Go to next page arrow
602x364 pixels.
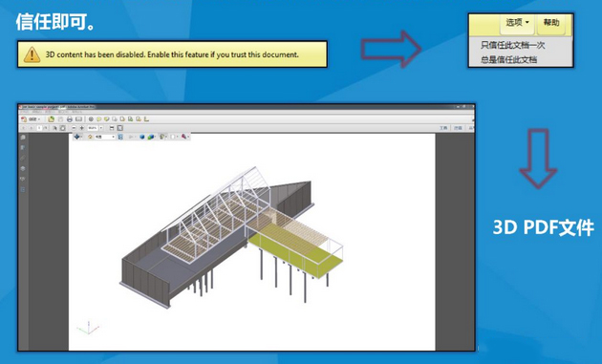pyautogui.click(x=32, y=128)
